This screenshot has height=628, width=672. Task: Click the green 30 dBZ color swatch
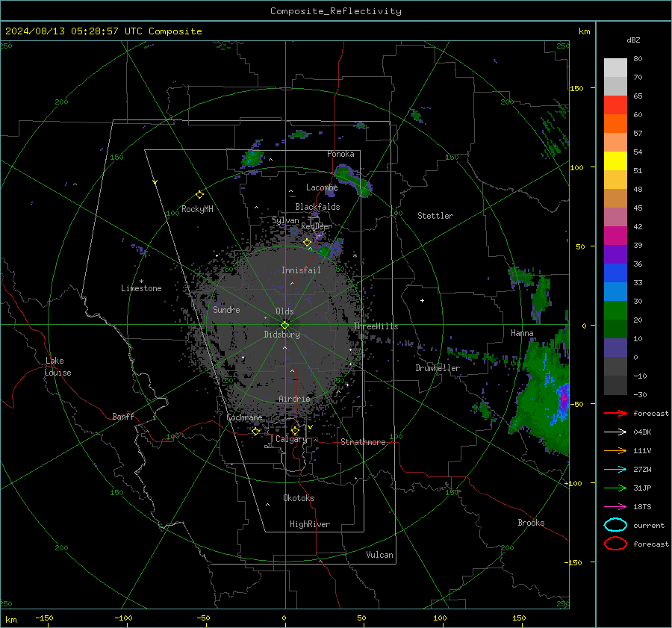point(615,310)
